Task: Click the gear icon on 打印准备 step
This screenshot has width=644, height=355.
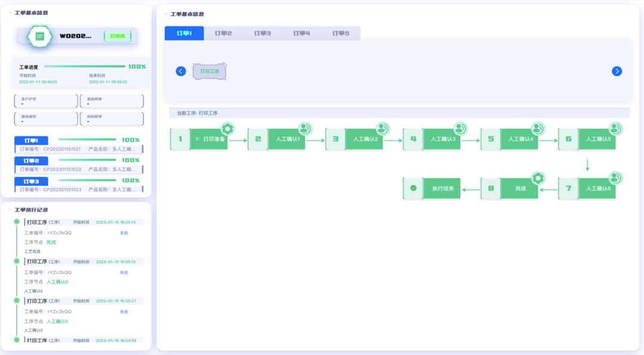Action: coord(228,129)
